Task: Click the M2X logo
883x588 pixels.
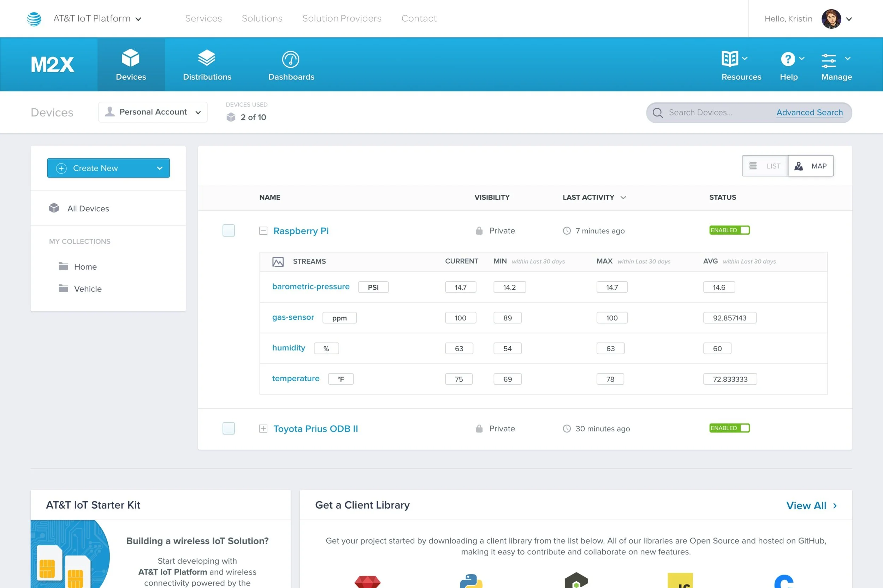Action: point(52,65)
